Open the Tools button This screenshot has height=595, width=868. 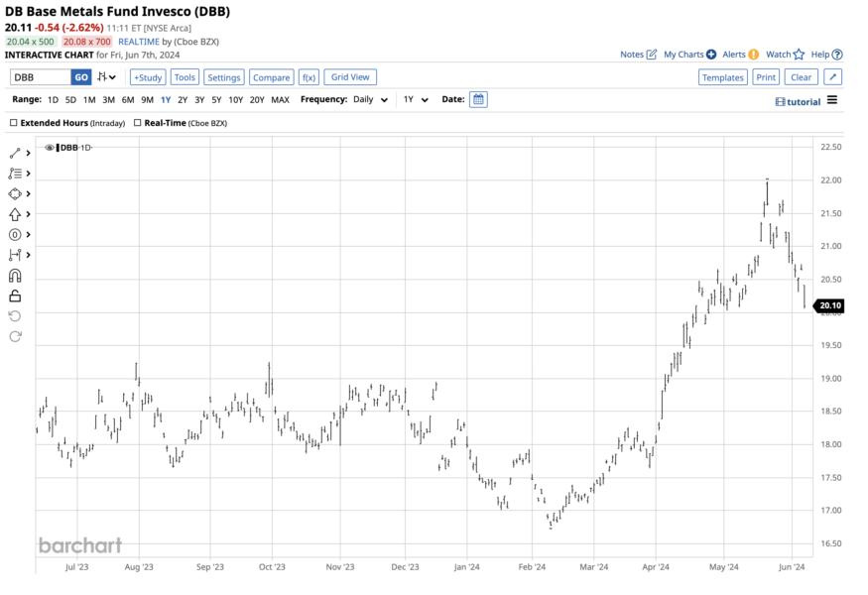[185, 77]
